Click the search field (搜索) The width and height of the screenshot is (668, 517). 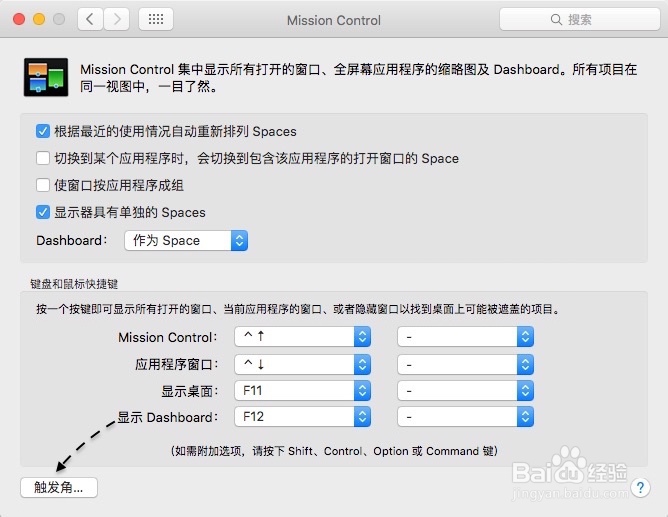580,19
